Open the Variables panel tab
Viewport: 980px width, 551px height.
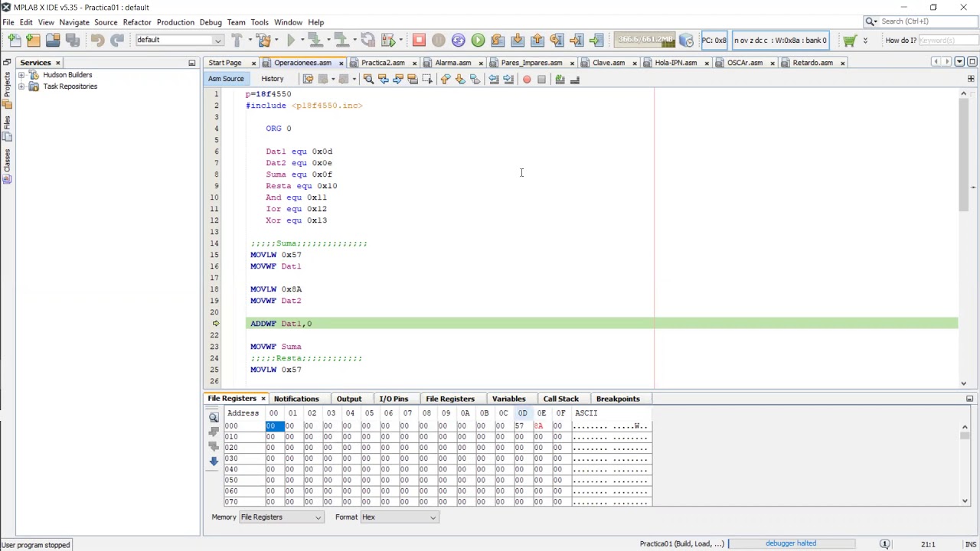coord(508,399)
